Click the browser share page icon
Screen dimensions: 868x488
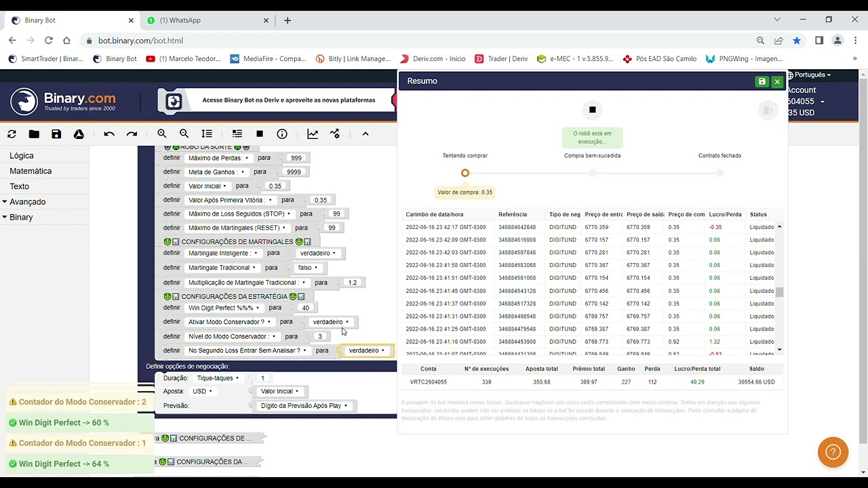click(778, 41)
